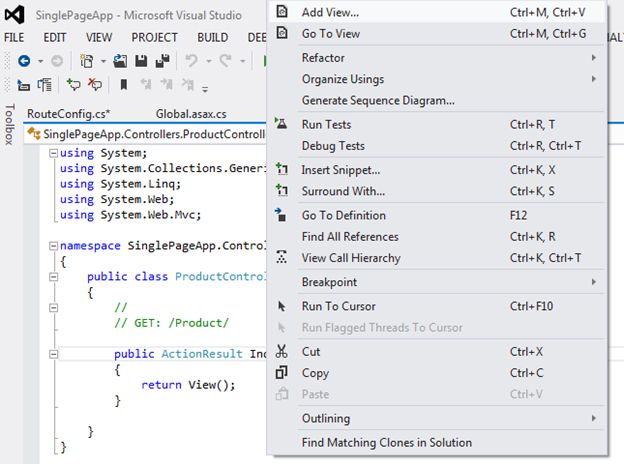Switch to the Global.asax.cs tab
624x464 pixels.
[191, 113]
